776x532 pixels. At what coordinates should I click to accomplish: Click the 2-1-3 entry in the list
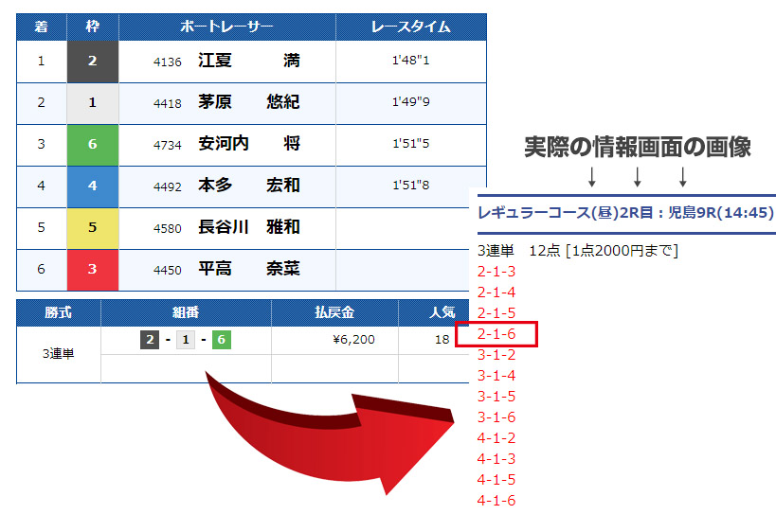(x=496, y=272)
